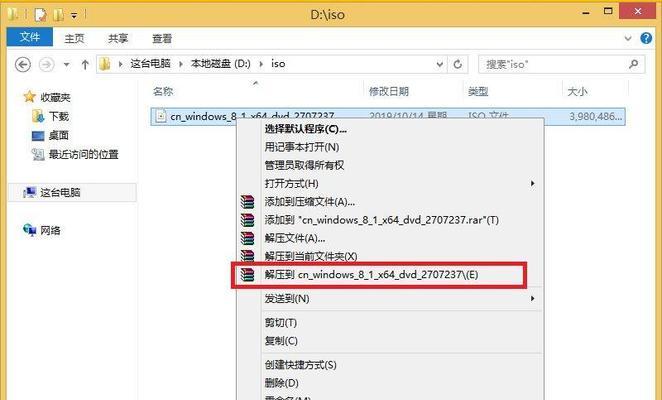This screenshot has height=400, width=662.
Task: Choose 删除(D) from context menu
Action: point(282,383)
